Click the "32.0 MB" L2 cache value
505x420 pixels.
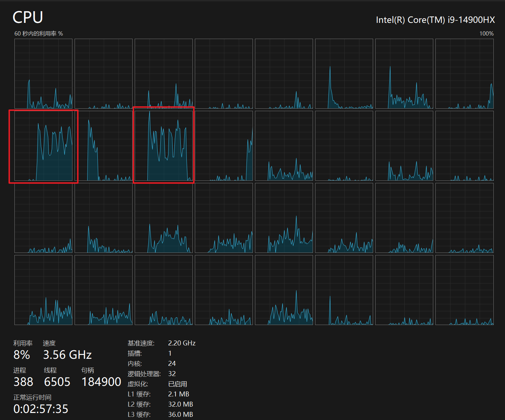[x=181, y=404]
